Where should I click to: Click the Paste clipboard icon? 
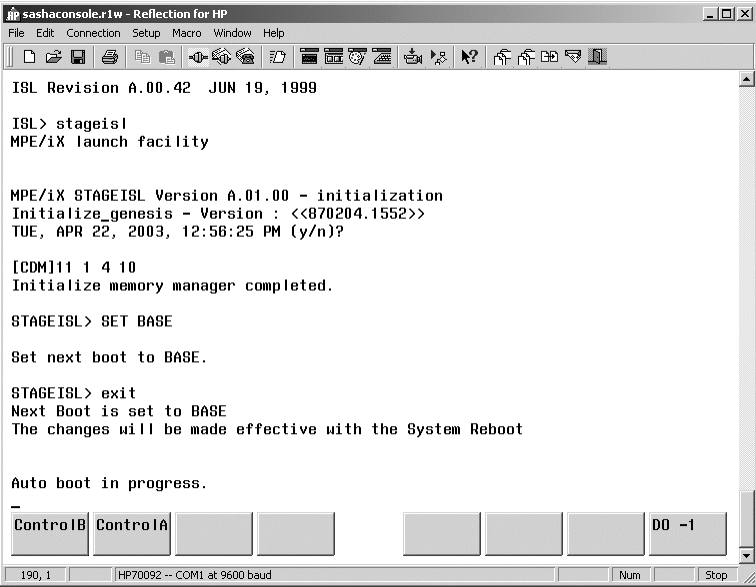166,57
